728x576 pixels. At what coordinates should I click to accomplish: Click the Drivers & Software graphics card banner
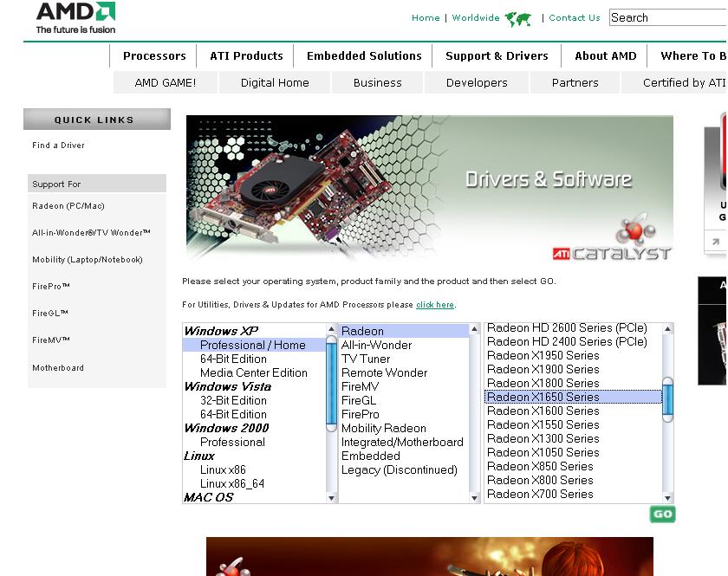[429, 188]
